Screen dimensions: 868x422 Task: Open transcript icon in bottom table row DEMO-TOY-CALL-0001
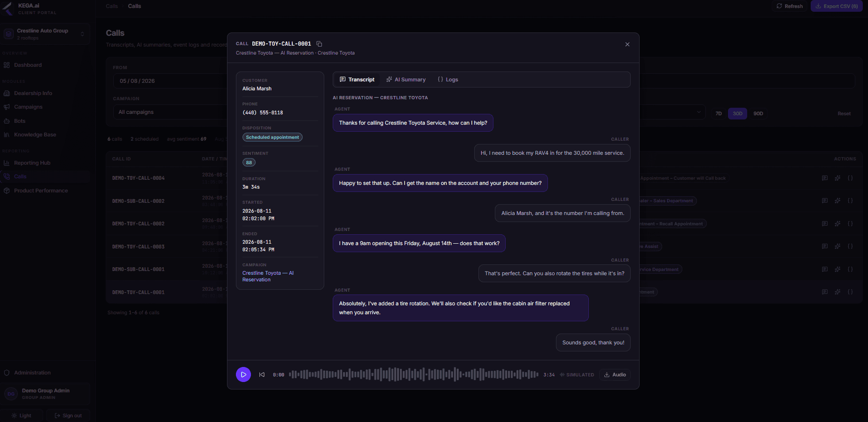coord(825,292)
